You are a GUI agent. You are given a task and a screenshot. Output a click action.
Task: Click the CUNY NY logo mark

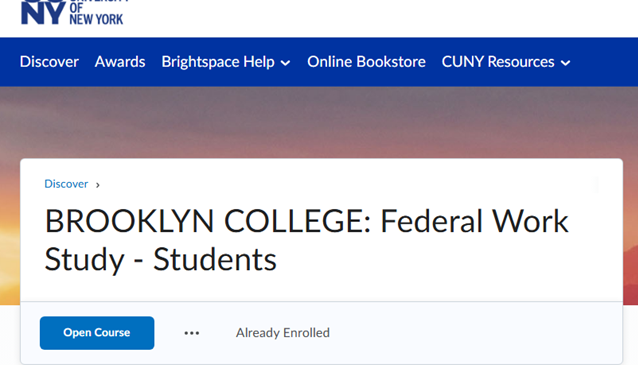point(43,12)
